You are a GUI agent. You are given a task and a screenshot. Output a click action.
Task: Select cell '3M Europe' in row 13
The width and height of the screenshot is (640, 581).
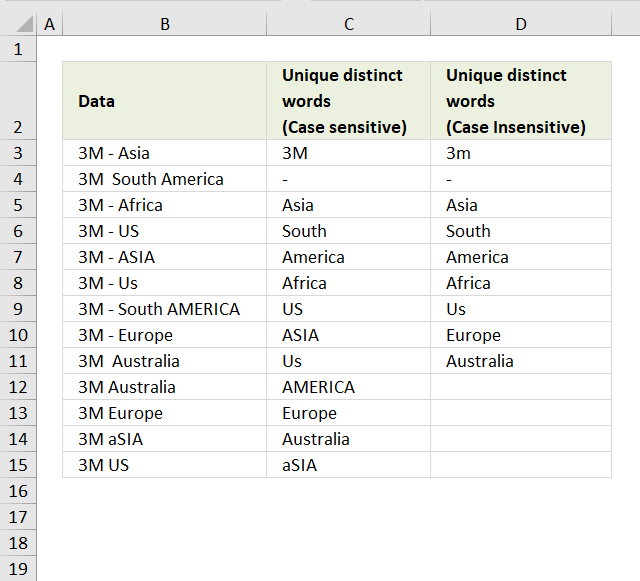point(164,413)
